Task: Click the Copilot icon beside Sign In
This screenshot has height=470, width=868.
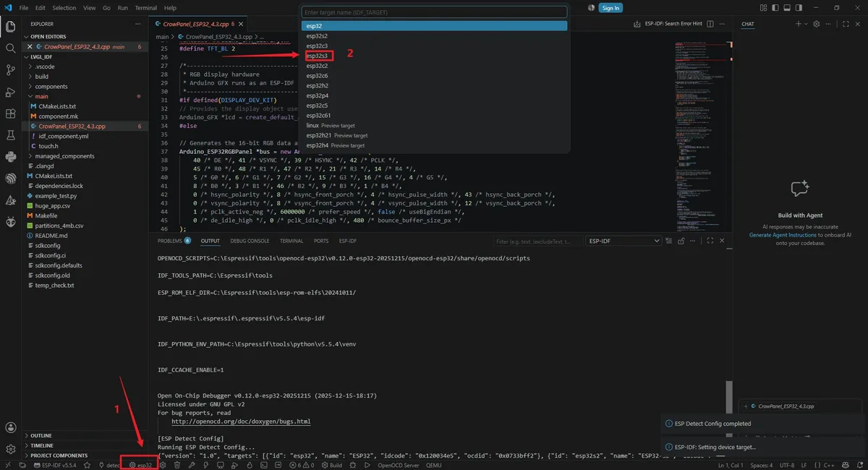Action: pyautogui.click(x=591, y=8)
